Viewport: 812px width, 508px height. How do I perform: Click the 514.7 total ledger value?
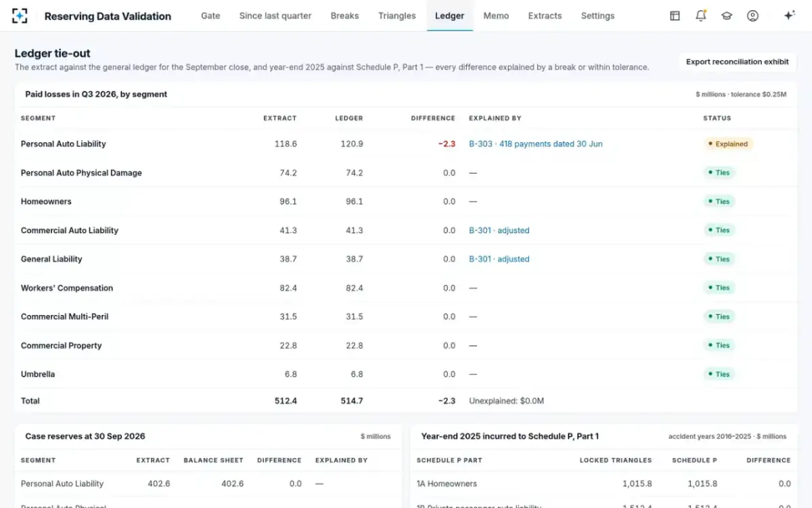tap(352, 401)
